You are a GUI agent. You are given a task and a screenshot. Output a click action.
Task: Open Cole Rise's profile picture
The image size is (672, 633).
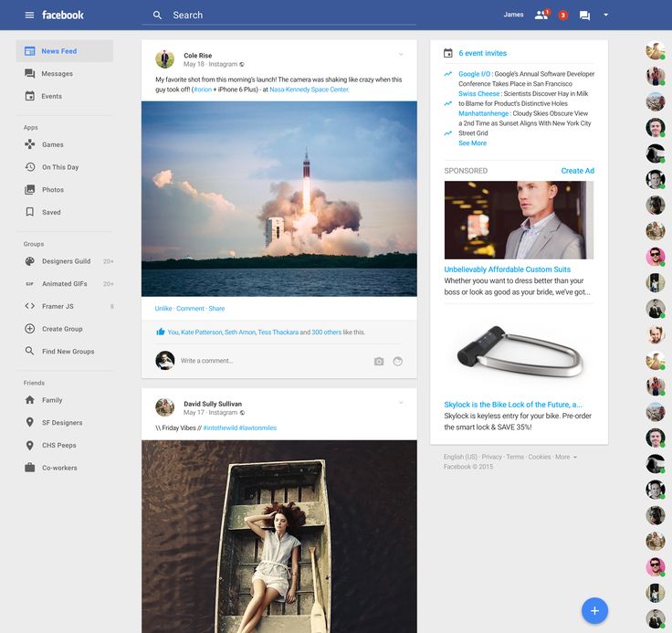click(x=165, y=59)
